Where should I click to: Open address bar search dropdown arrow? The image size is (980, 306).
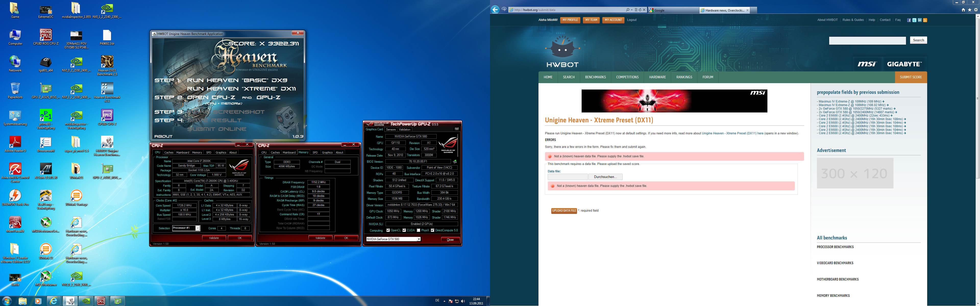632,10
